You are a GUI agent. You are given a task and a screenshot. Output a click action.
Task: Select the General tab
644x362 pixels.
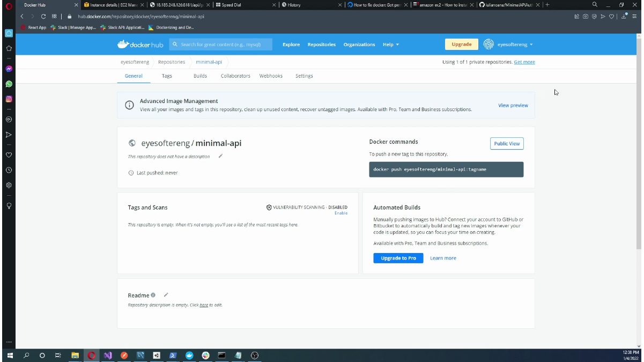tap(134, 76)
